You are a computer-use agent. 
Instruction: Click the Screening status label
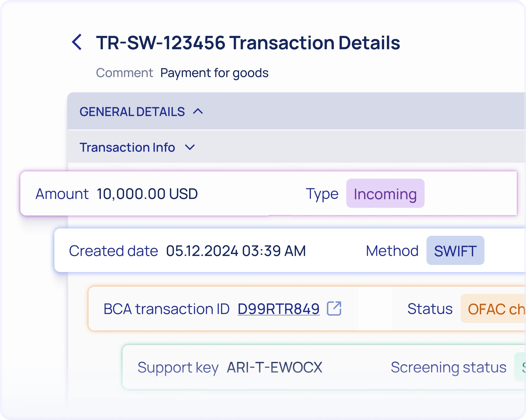click(x=448, y=367)
